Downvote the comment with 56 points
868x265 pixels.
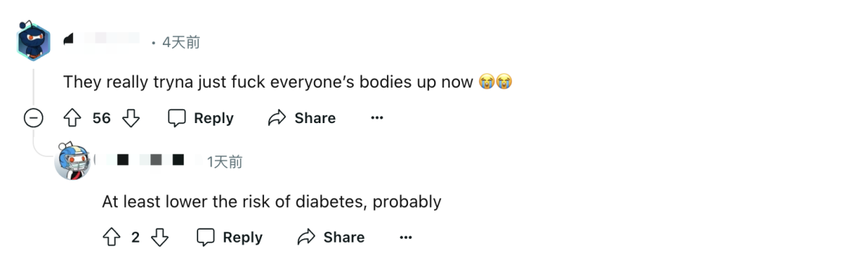[x=131, y=118]
